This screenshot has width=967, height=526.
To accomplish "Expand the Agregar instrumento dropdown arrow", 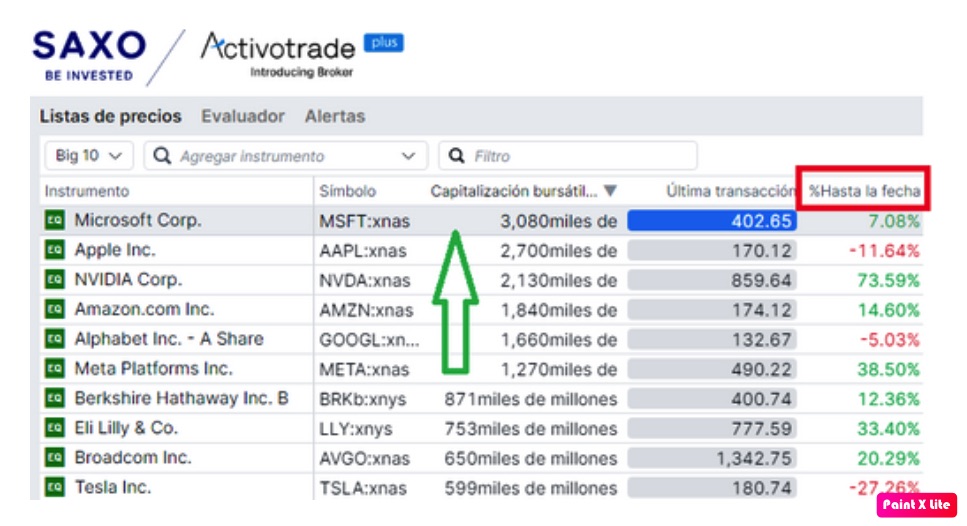I will pyautogui.click(x=408, y=156).
